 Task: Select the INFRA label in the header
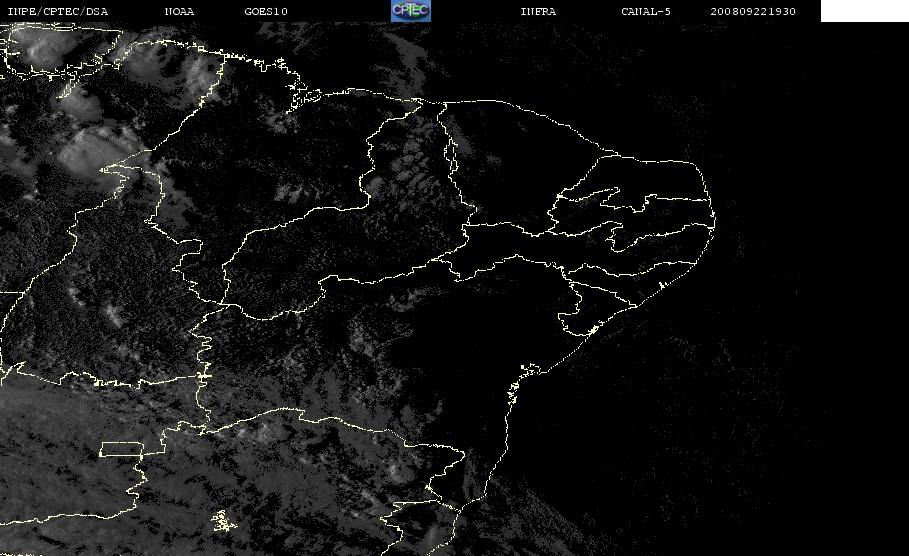pyautogui.click(x=538, y=12)
